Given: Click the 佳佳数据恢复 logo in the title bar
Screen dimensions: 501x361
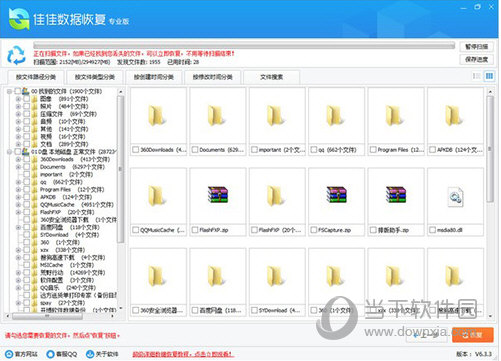Looking at the screenshot, I should [19, 19].
